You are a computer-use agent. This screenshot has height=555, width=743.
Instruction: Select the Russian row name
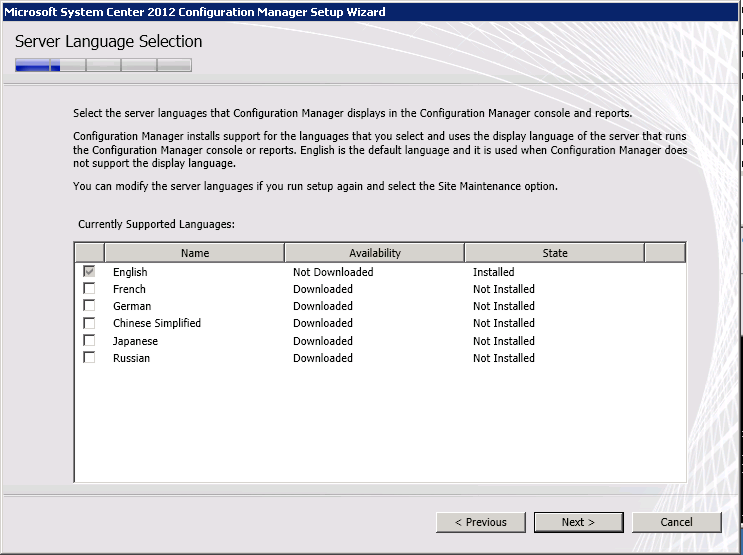coord(131,358)
